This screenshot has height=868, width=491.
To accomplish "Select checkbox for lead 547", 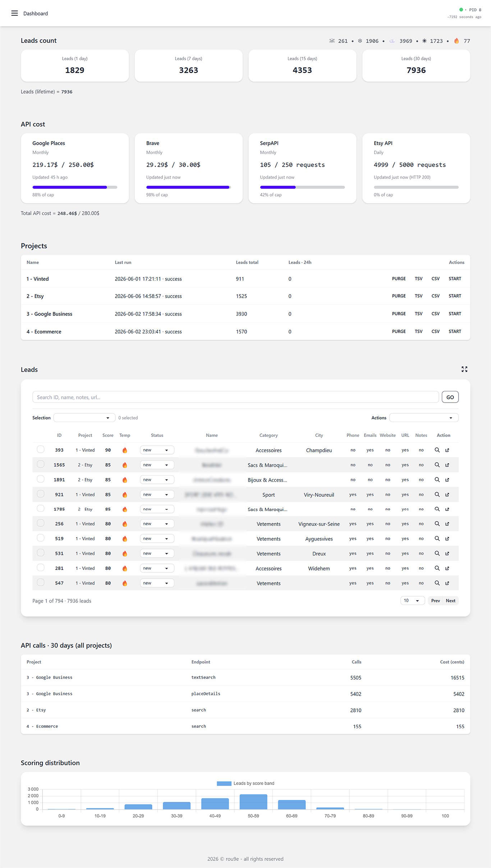I will coord(41,582).
